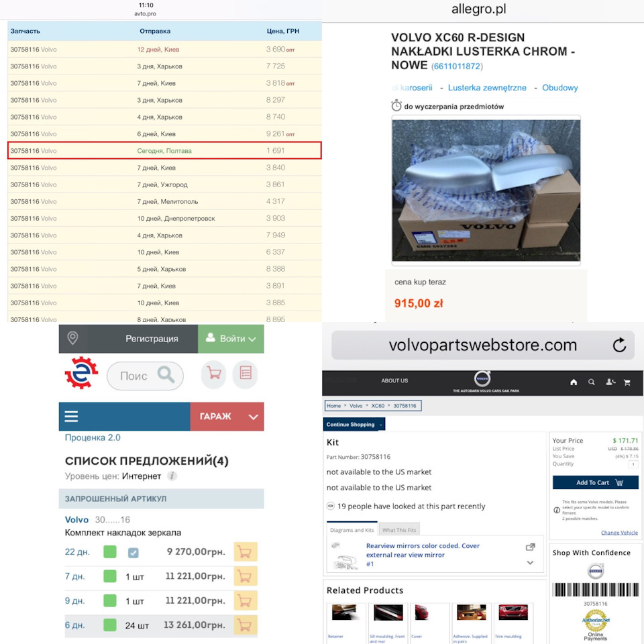
Task: Click the Continue Shopping button
Action: pyautogui.click(x=354, y=424)
